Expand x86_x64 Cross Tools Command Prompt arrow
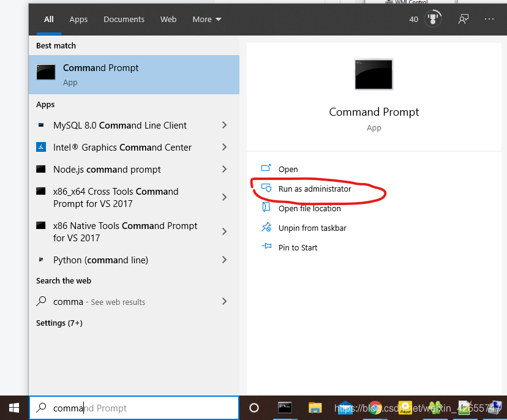Screen dimensions: 507x420 point(224,197)
